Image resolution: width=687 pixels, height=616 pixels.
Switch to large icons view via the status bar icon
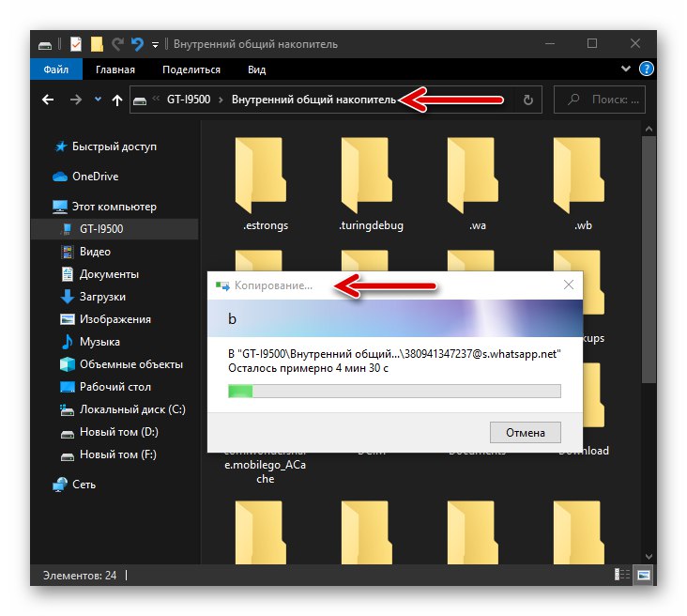pos(644,575)
